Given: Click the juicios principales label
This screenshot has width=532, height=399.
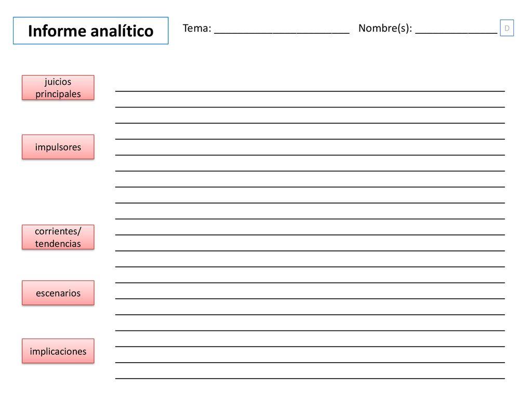Looking at the screenshot, I should (x=58, y=87).
